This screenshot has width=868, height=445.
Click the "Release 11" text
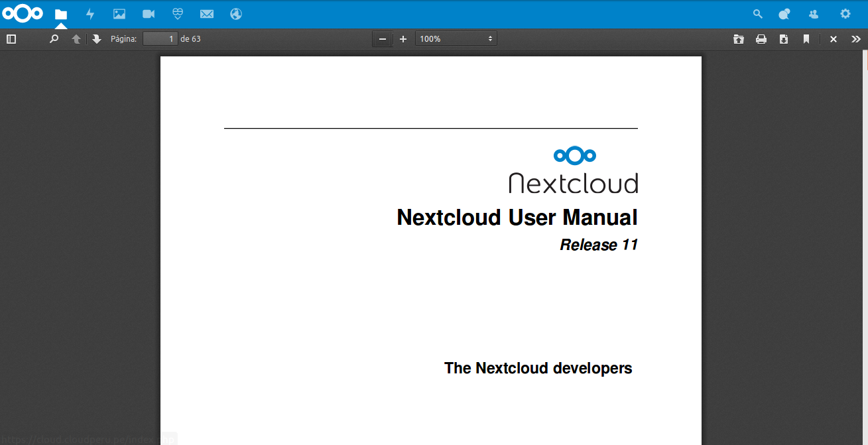pos(599,245)
